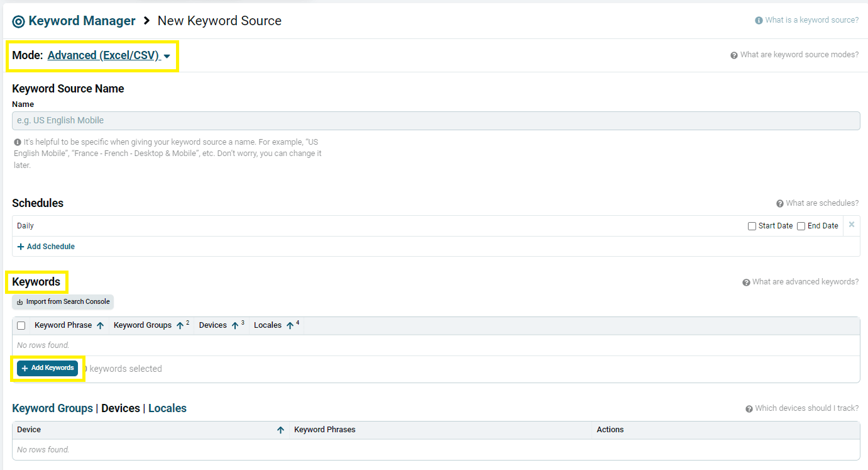Click the Import from Search Console button
The image size is (868, 470).
coord(63,302)
